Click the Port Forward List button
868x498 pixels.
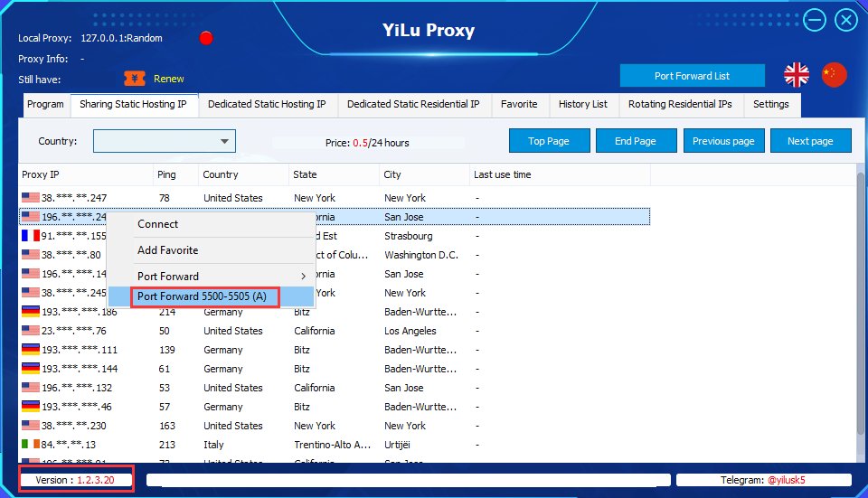pos(692,76)
